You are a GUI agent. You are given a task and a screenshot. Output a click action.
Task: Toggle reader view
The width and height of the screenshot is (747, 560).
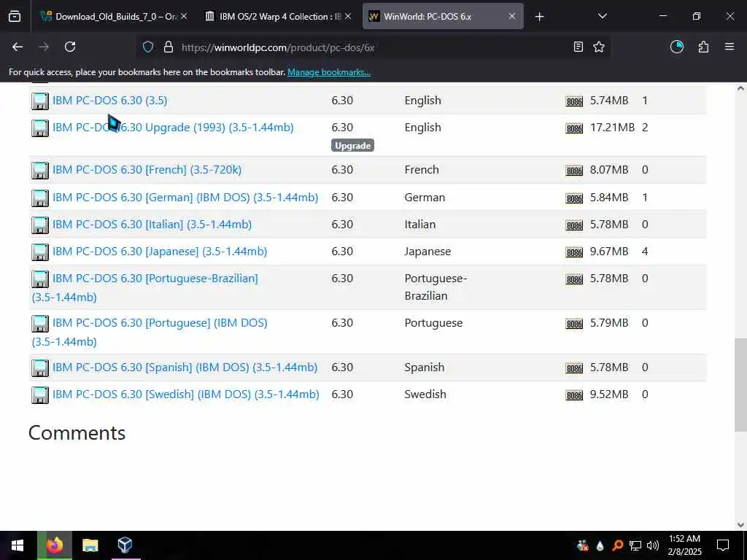click(578, 47)
